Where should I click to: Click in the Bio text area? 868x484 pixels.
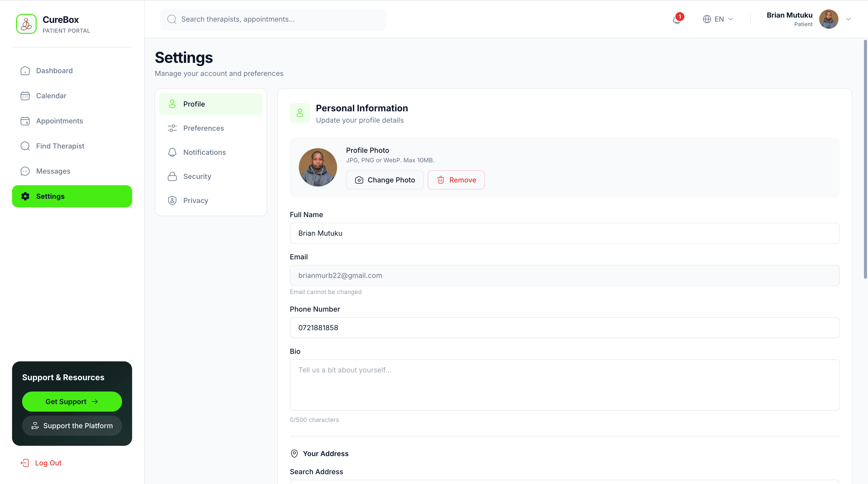(564, 385)
